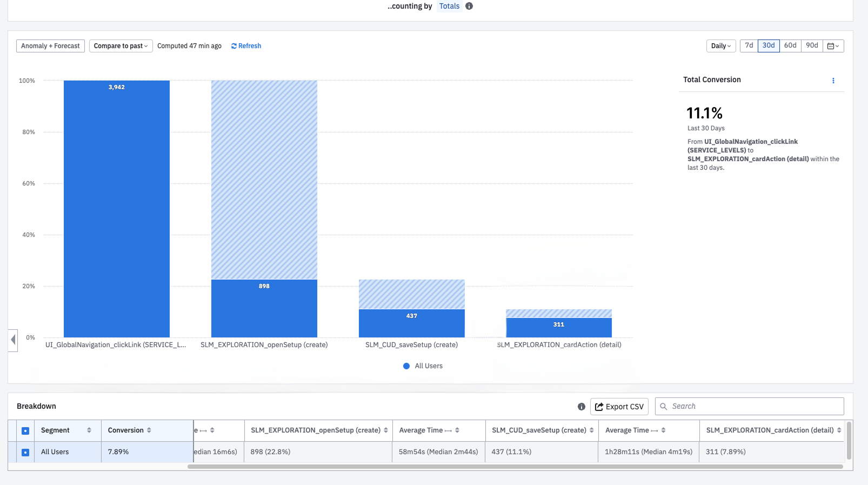Open Total Conversion three-dot options menu

(833, 81)
